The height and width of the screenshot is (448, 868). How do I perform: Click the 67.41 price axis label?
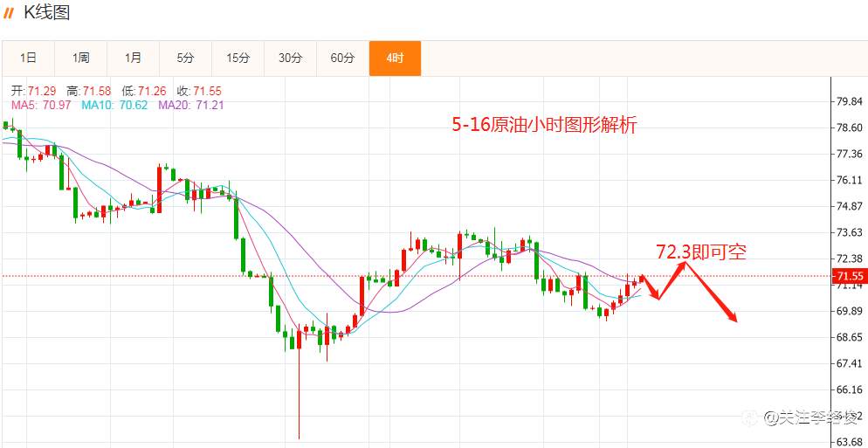[x=850, y=364]
